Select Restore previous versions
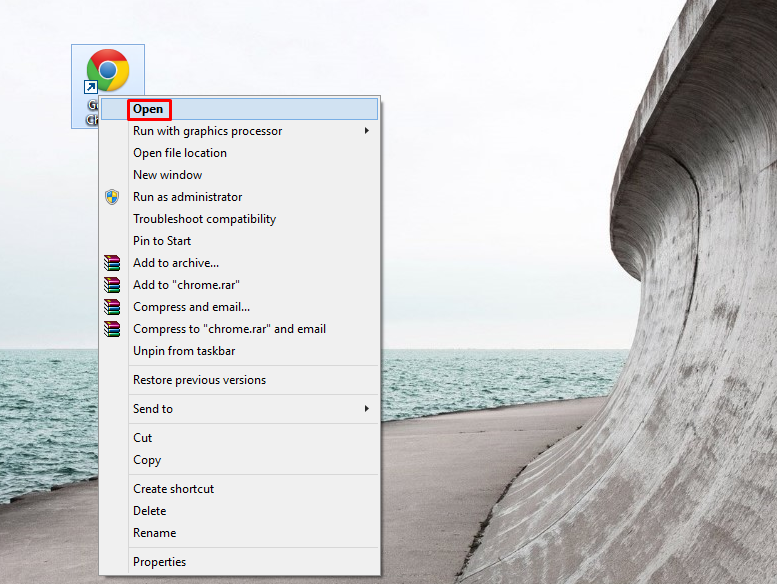The width and height of the screenshot is (777, 584). pyautogui.click(x=199, y=380)
